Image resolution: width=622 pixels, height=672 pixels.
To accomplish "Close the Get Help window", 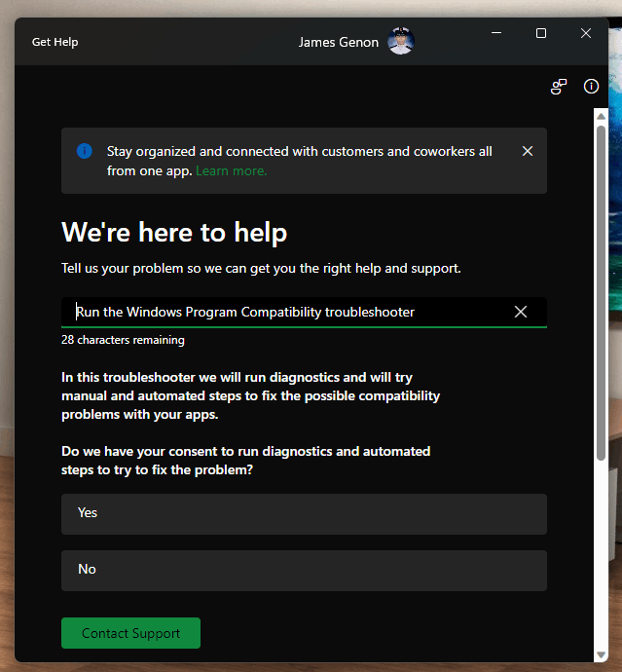I will click(586, 33).
